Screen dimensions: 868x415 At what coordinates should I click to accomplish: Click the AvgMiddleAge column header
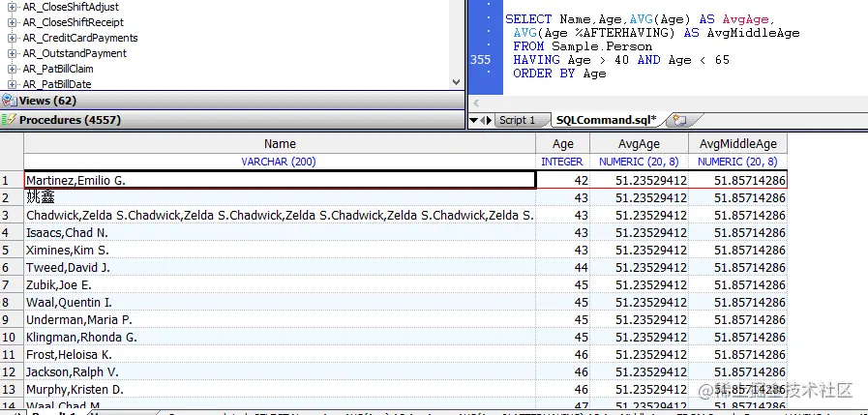click(737, 144)
